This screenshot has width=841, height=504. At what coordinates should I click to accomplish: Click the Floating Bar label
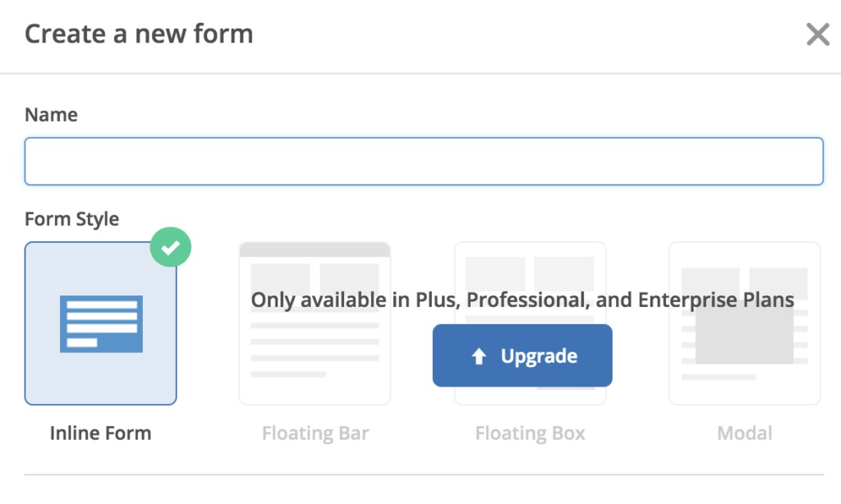pos(315,433)
